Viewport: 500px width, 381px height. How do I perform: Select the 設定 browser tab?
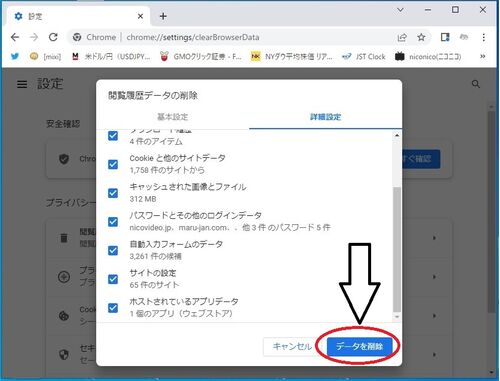click(x=77, y=16)
